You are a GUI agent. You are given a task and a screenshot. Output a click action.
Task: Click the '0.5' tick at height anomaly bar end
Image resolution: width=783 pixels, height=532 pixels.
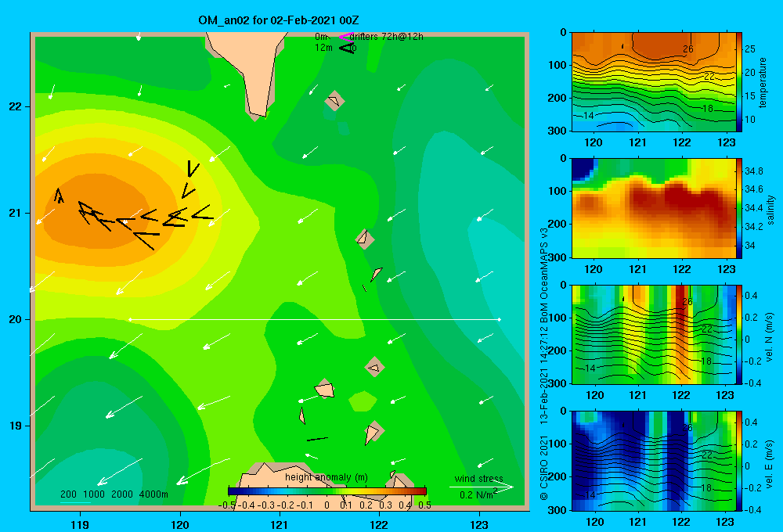click(424, 505)
